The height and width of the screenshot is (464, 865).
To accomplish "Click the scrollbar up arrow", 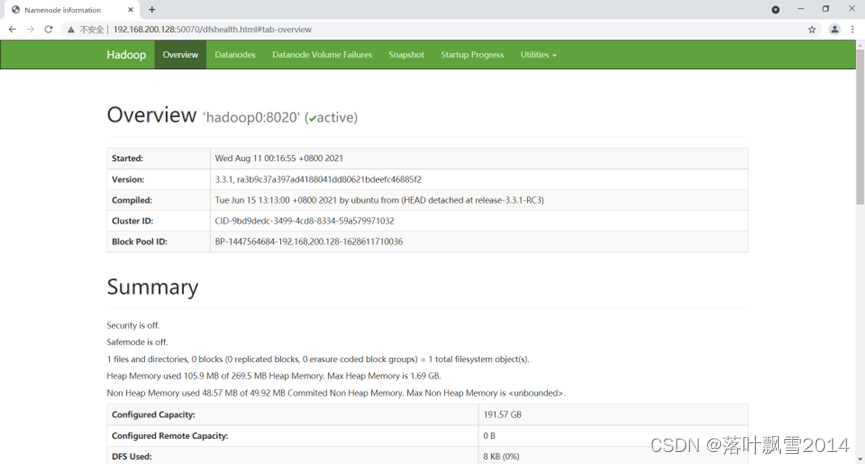I will [x=860, y=45].
